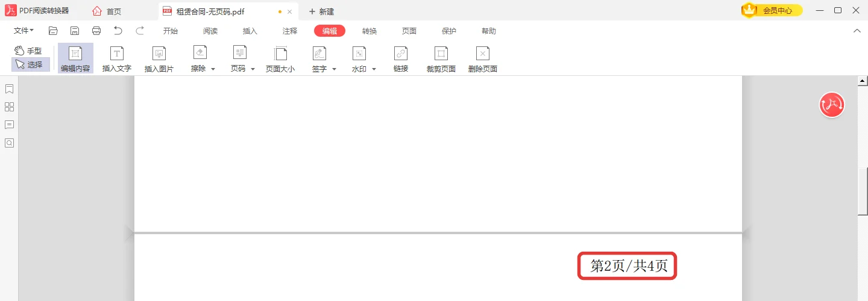Click the Delete Page (删除页面) tool

point(483,58)
